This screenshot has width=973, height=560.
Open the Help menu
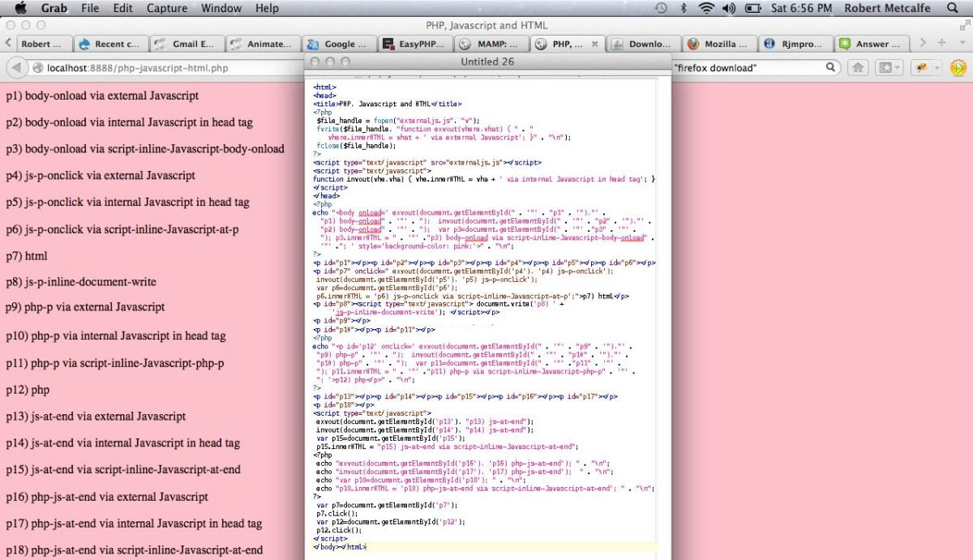tap(267, 8)
